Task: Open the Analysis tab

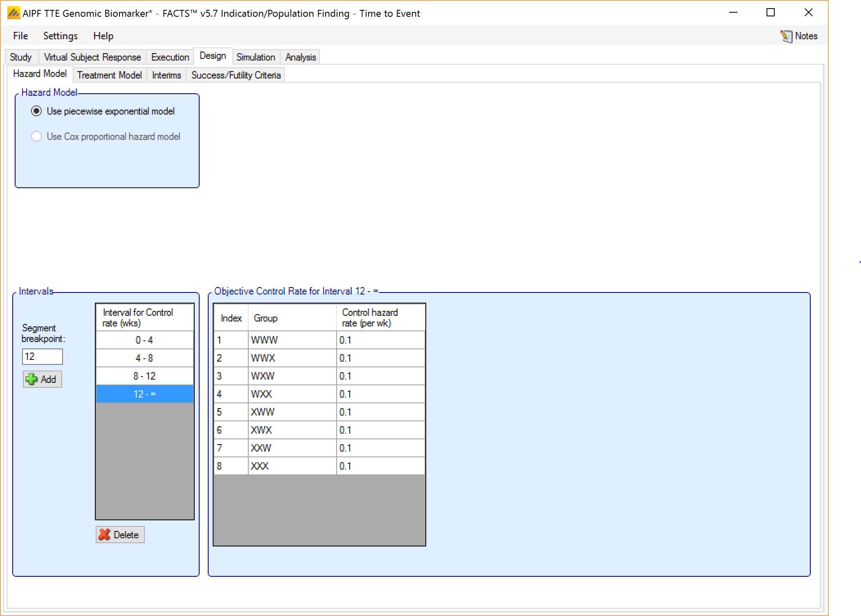Action: (300, 57)
